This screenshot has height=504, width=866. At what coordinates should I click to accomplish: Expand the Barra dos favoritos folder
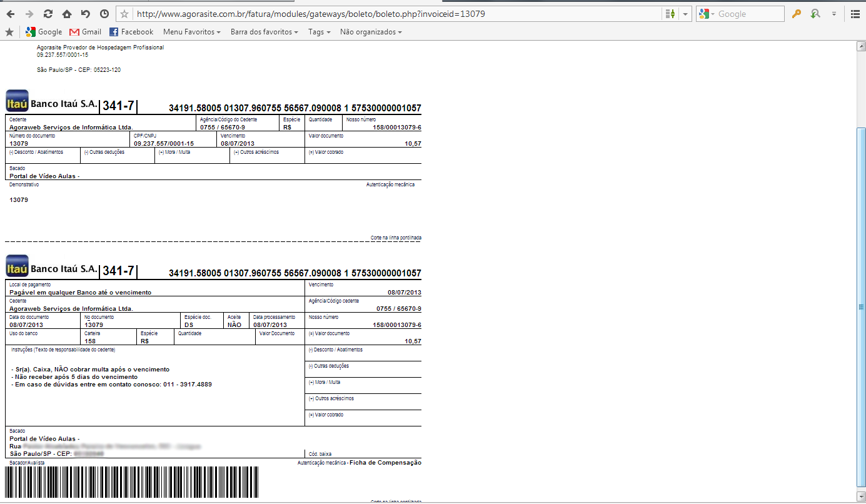[x=264, y=32]
